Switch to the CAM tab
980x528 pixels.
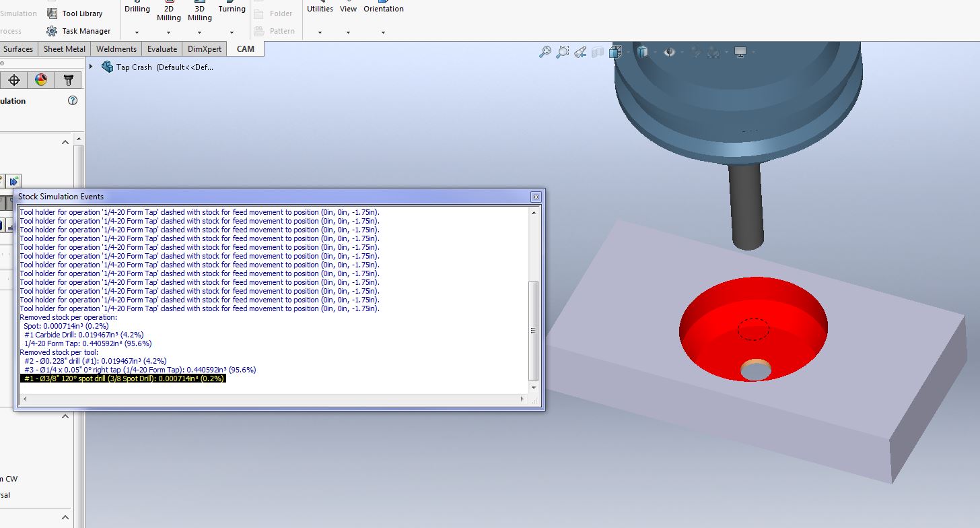245,48
